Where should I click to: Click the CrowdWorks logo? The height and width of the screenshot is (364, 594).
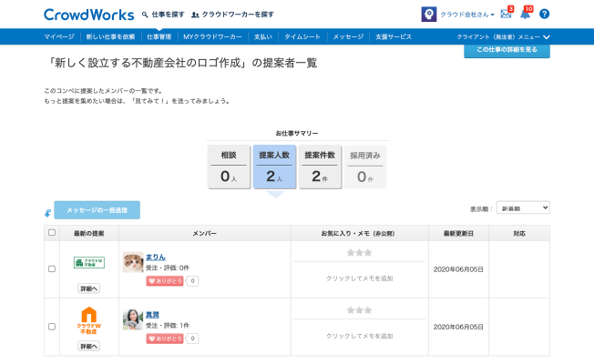(x=88, y=15)
